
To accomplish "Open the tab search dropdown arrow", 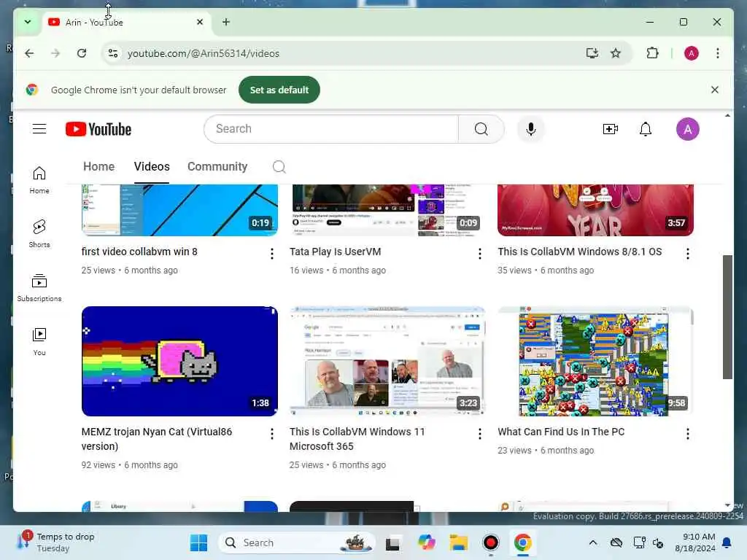I will (28, 22).
